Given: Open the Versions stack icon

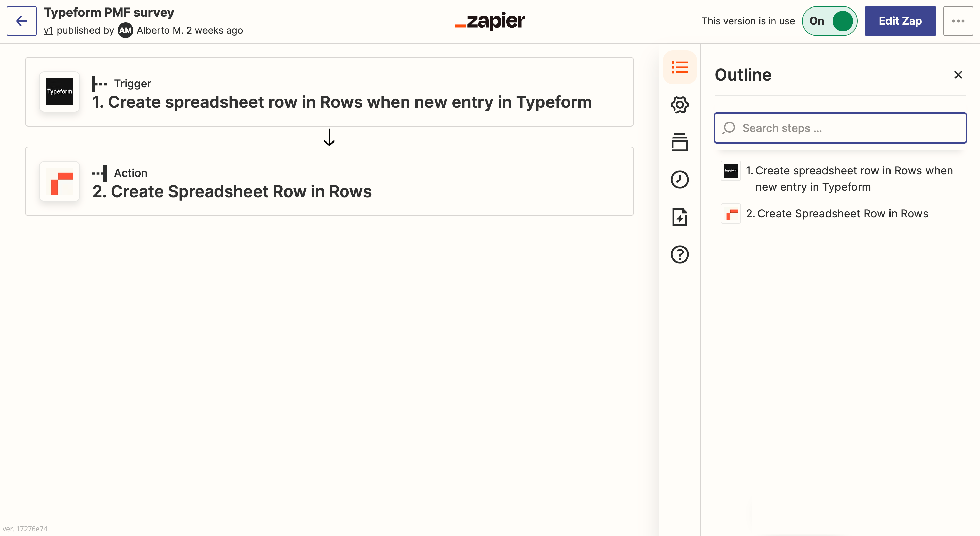Looking at the screenshot, I should point(680,142).
